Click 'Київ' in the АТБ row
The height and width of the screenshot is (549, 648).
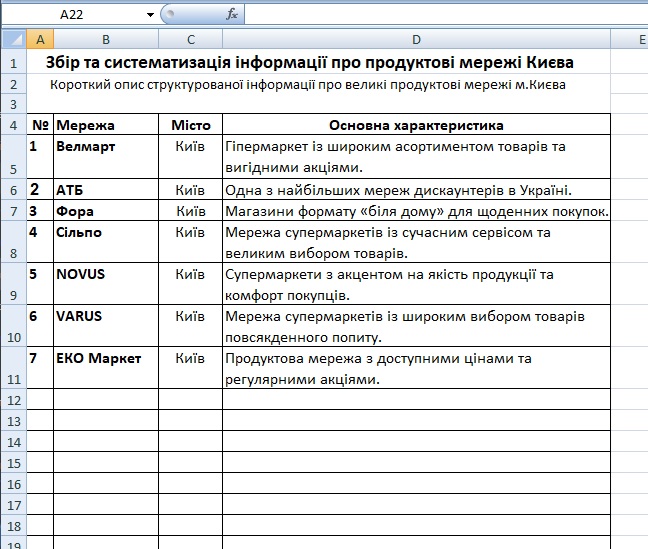(190, 190)
